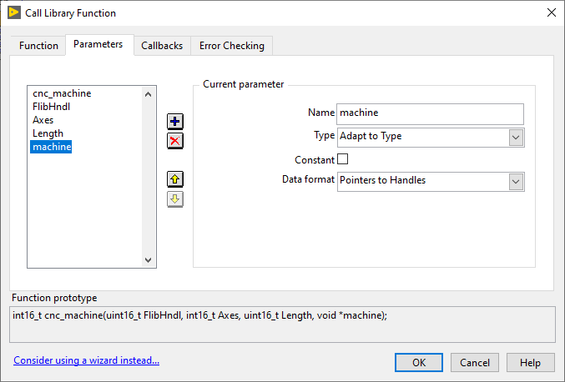
Task: Add a new parameter with plus icon
Action: [175, 121]
